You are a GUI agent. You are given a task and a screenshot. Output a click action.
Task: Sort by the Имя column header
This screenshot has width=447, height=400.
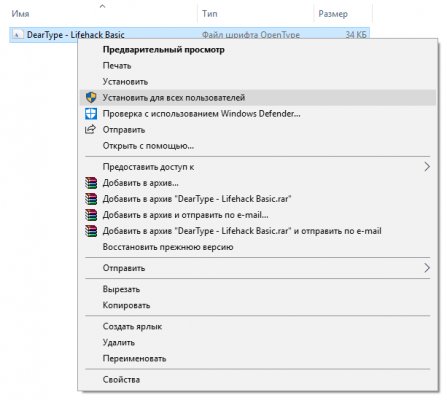pyautogui.click(x=20, y=14)
